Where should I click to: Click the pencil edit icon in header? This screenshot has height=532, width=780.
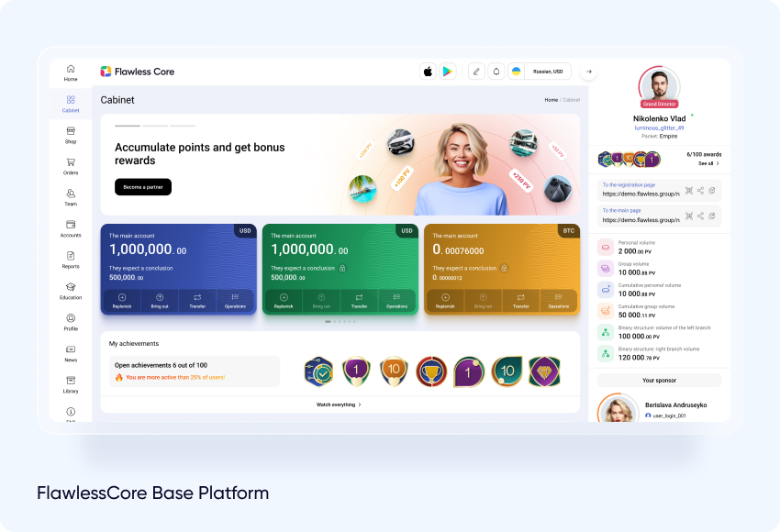tap(475, 72)
